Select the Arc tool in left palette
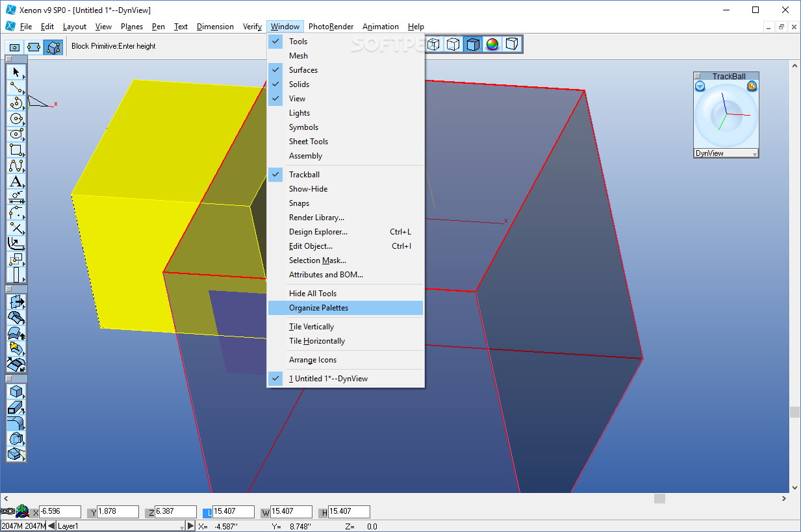Image resolution: width=801 pixels, height=532 pixels. [16, 103]
